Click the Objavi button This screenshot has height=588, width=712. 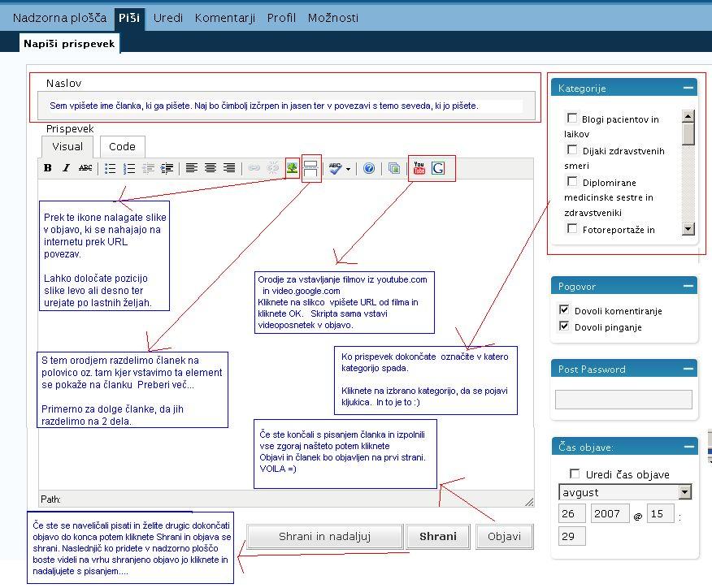(505, 536)
